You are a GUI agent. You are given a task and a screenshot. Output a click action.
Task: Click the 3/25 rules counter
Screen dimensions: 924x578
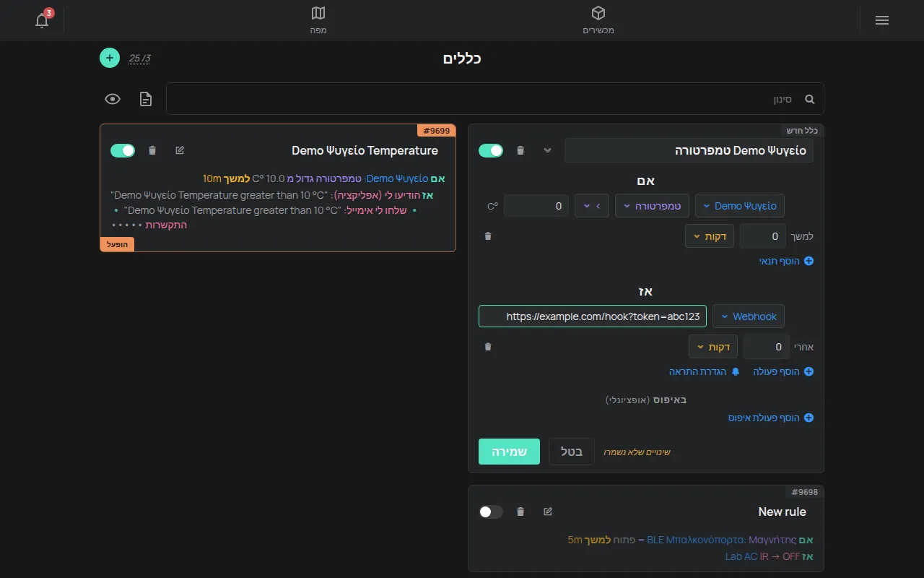tap(139, 59)
